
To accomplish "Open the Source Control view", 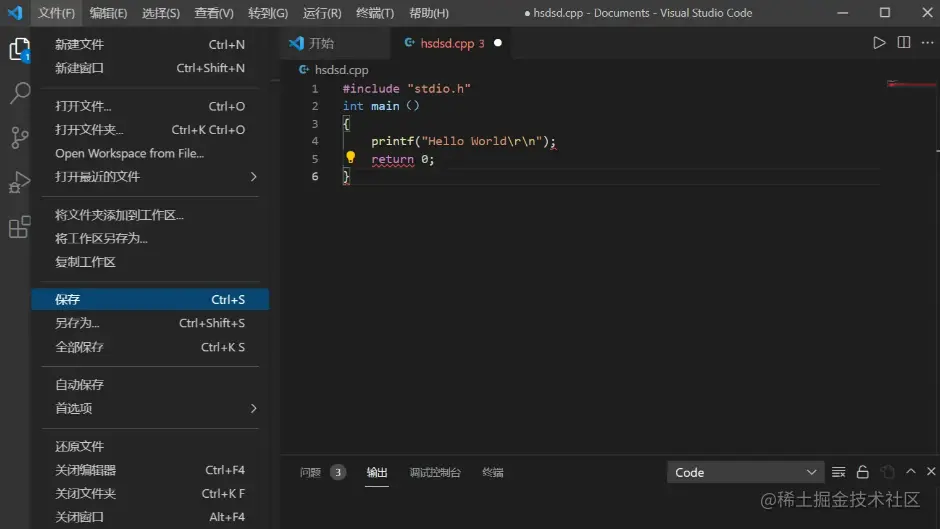I will pyautogui.click(x=19, y=137).
